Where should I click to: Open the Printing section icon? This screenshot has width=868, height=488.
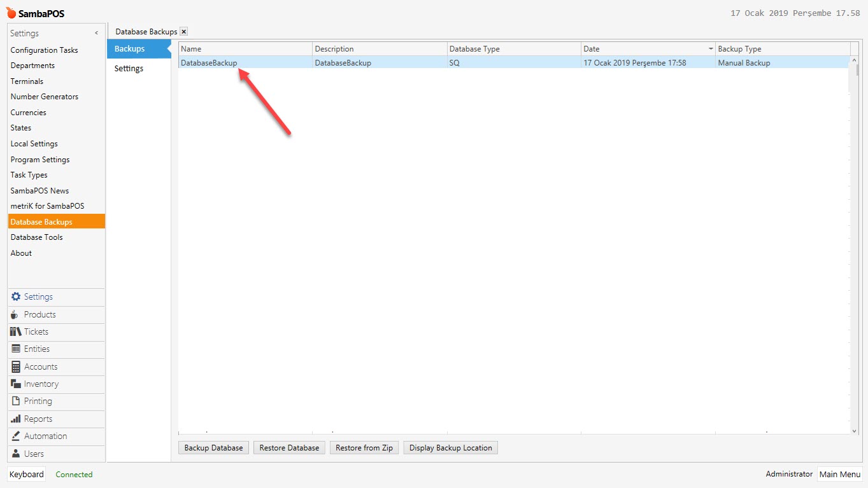pos(15,401)
